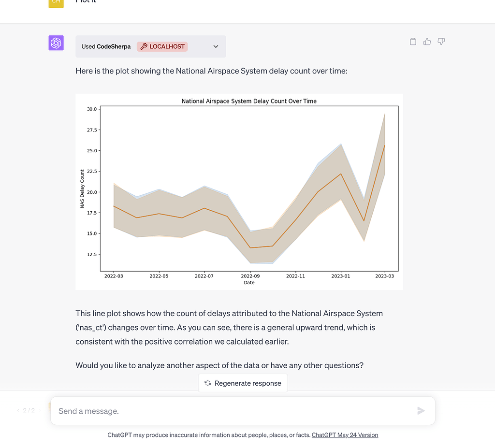The height and width of the screenshot is (448, 495).
Task: Click the 2022-09 date label on the chart
Action: tap(249, 276)
